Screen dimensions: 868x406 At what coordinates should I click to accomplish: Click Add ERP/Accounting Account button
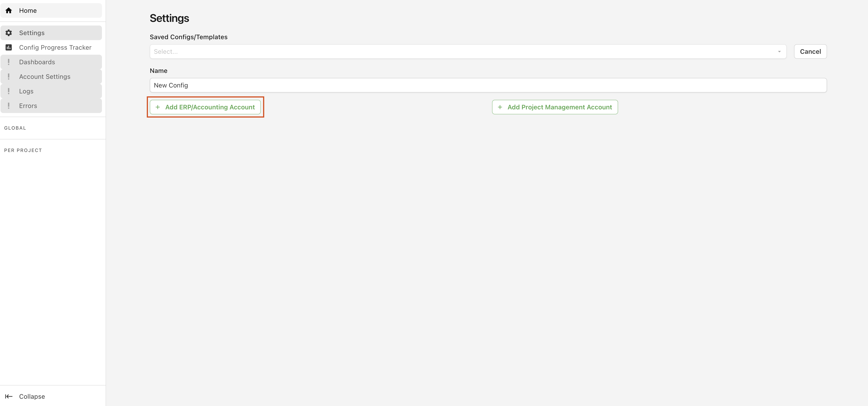[x=205, y=107]
